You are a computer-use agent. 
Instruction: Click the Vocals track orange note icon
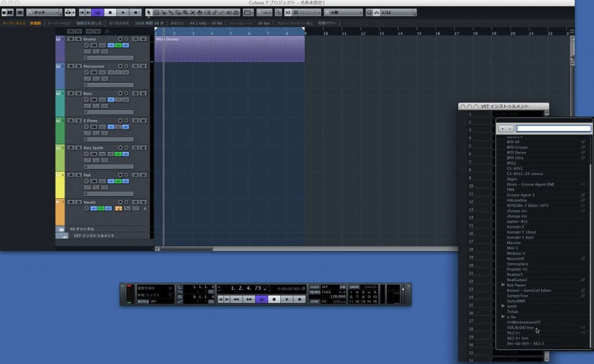pyautogui.click(x=118, y=209)
